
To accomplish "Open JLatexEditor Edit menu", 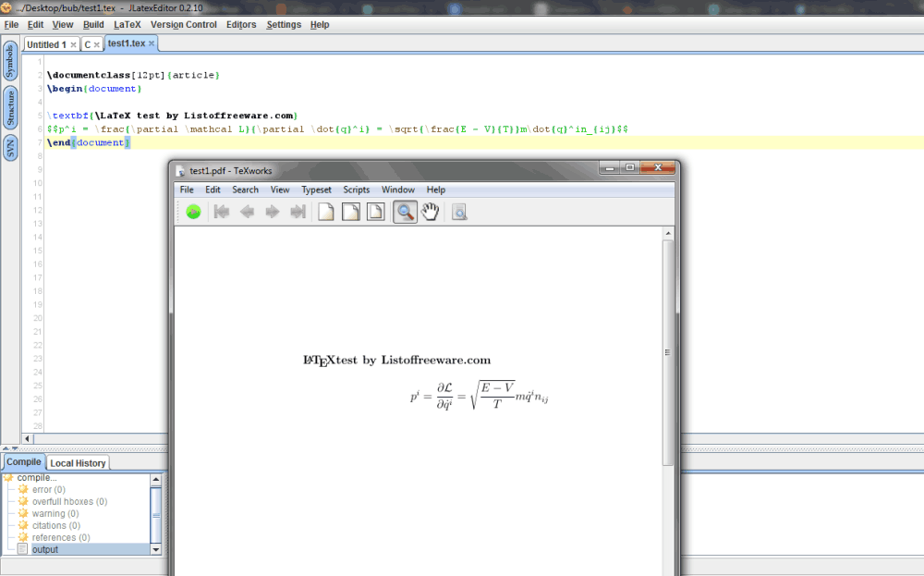I will [35, 25].
